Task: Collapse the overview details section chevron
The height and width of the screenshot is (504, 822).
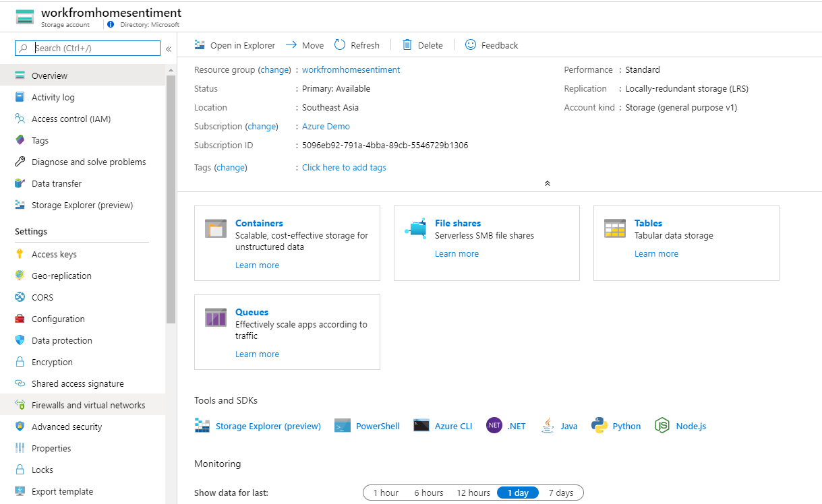Action: tap(547, 183)
